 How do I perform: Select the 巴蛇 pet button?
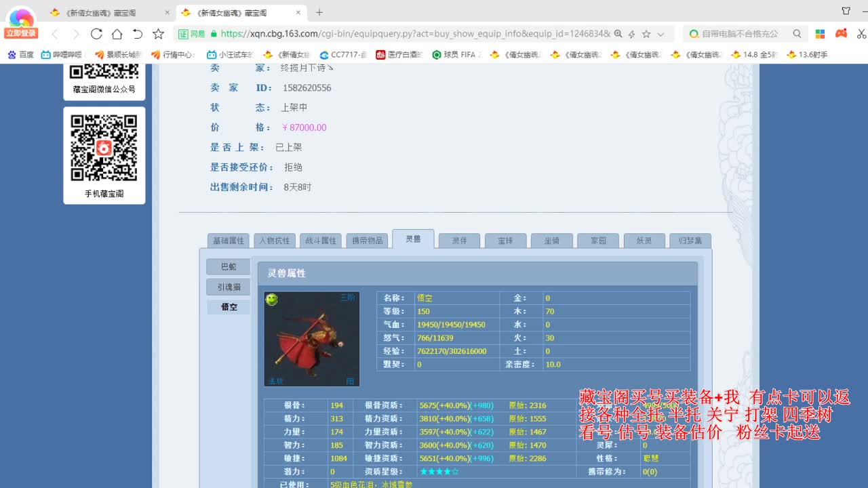coord(228,266)
